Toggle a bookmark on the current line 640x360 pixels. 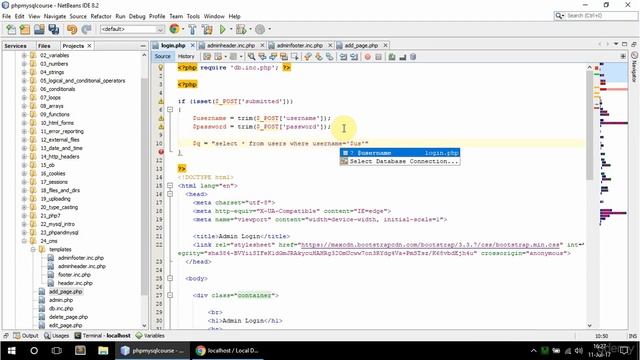(329, 57)
